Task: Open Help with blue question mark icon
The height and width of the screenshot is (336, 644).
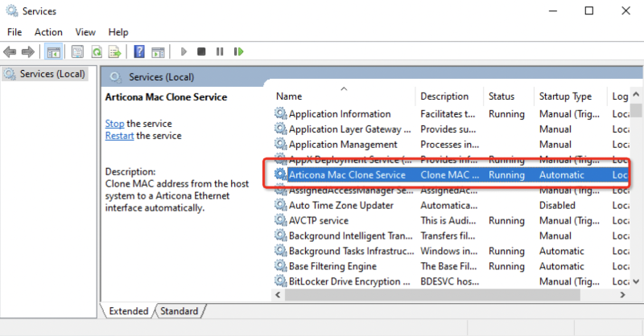Action: pyautogui.click(x=139, y=51)
